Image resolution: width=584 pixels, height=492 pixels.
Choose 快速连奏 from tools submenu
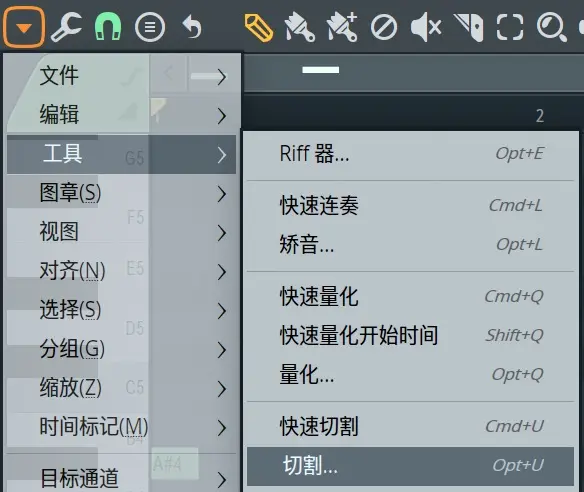pyautogui.click(x=410, y=206)
